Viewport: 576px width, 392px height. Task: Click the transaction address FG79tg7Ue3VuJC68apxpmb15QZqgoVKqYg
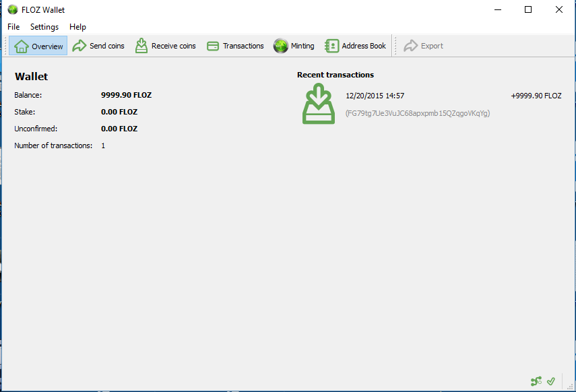click(x=418, y=113)
